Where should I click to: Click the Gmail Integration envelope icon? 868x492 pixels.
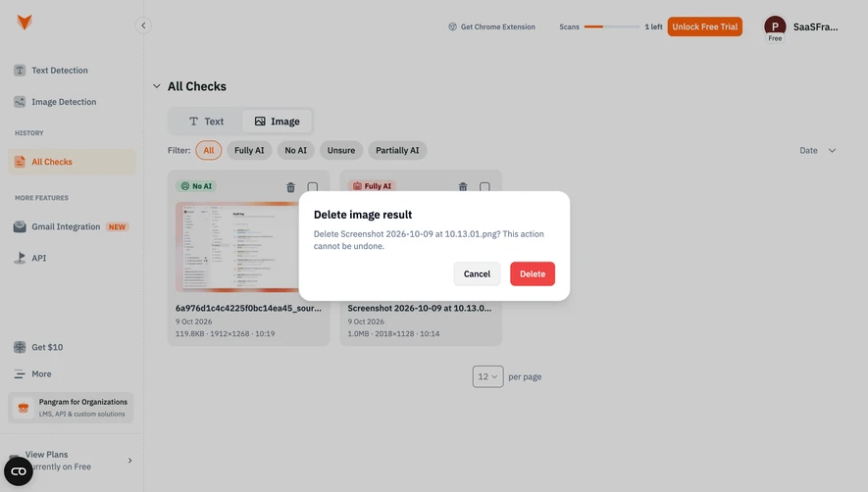tap(20, 227)
